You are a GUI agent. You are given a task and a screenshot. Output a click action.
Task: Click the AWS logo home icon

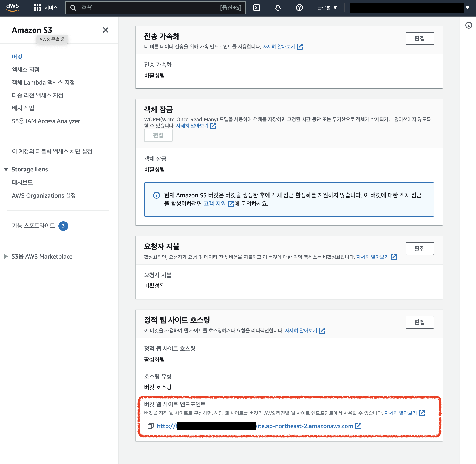(12, 7)
